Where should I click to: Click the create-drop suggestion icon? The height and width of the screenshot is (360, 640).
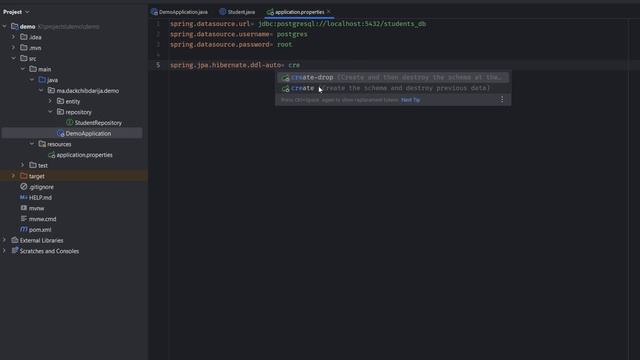(285, 78)
